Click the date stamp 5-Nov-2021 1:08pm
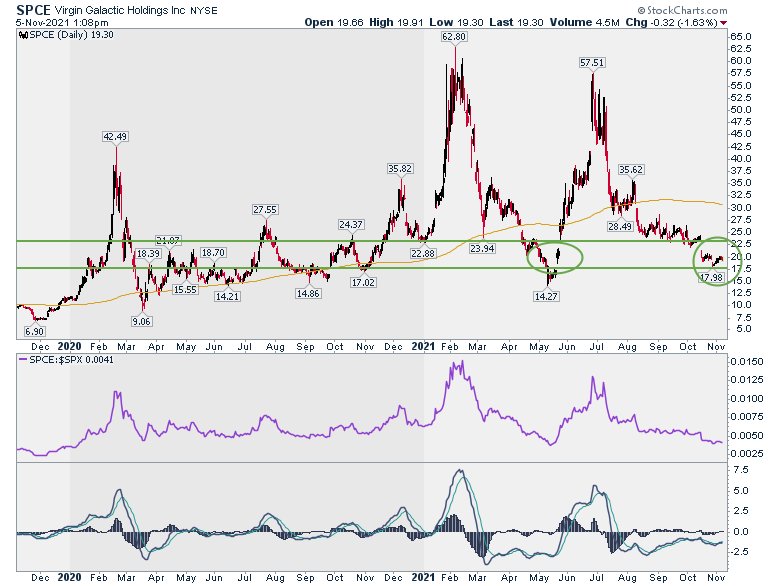The height and width of the screenshot is (586, 780). coord(62,23)
